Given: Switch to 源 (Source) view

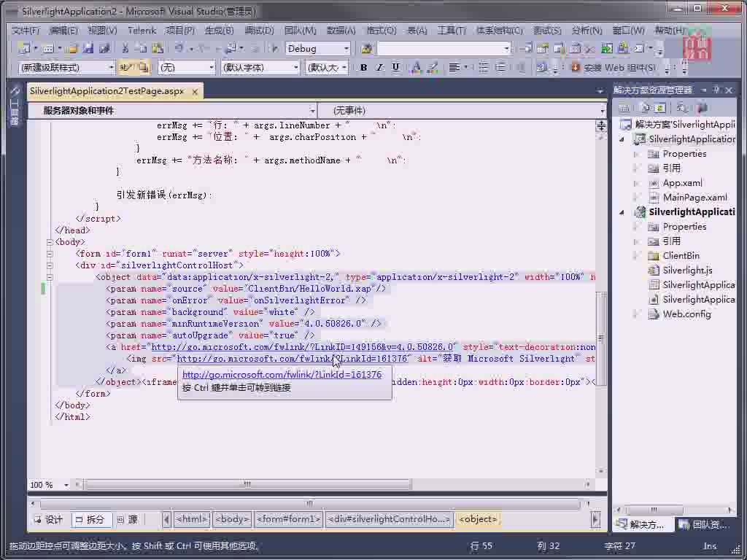Looking at the screenshot, I should [x=128, y=519].
